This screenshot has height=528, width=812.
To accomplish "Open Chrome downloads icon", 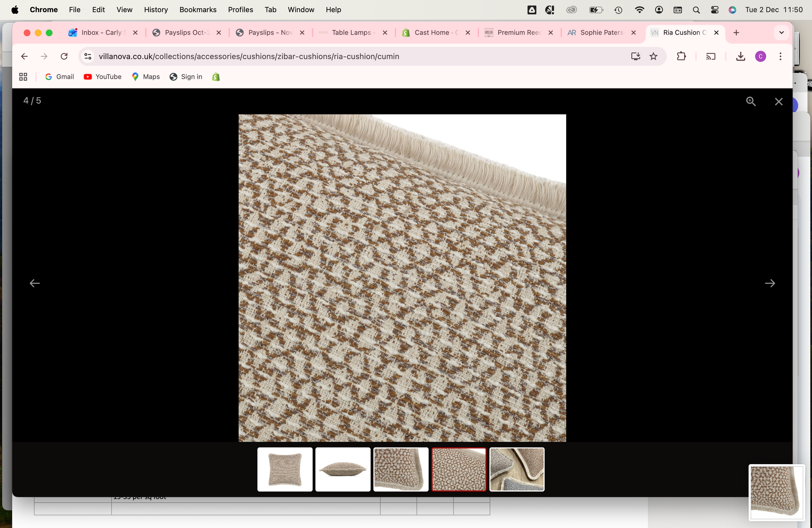I will pos(740,56).
